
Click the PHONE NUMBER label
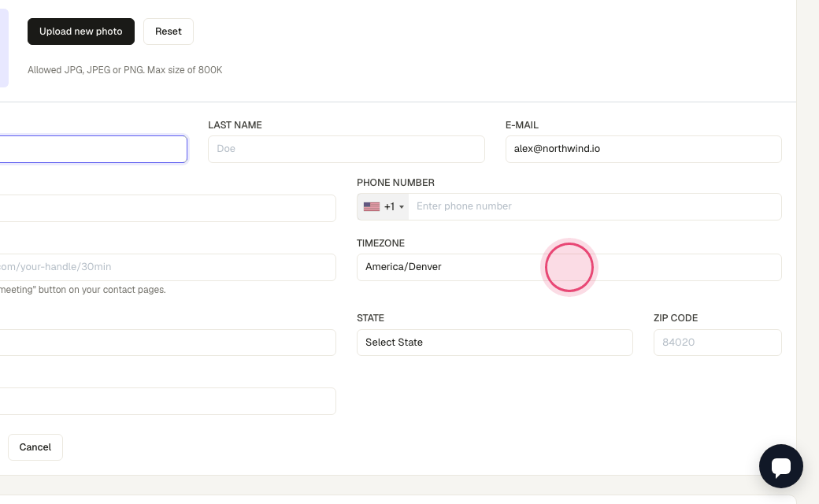click(x=395, y=182)
